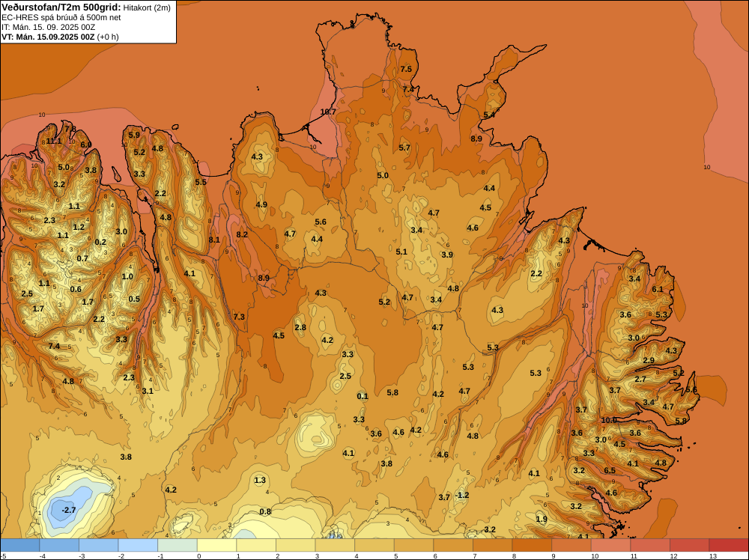Select the 4.9 temperature label

click(261, 205)
